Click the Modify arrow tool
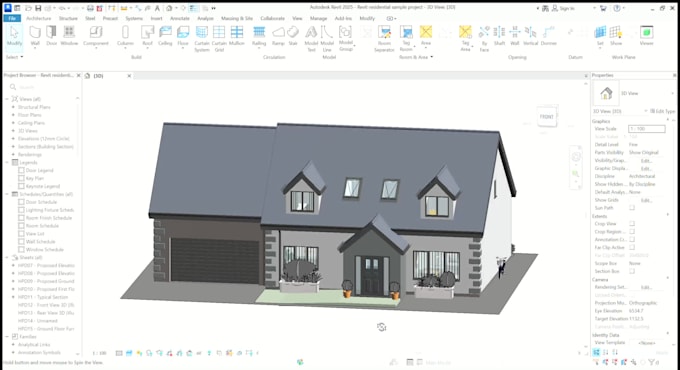This screenshot has height=370, width=680. click(14, 36)
